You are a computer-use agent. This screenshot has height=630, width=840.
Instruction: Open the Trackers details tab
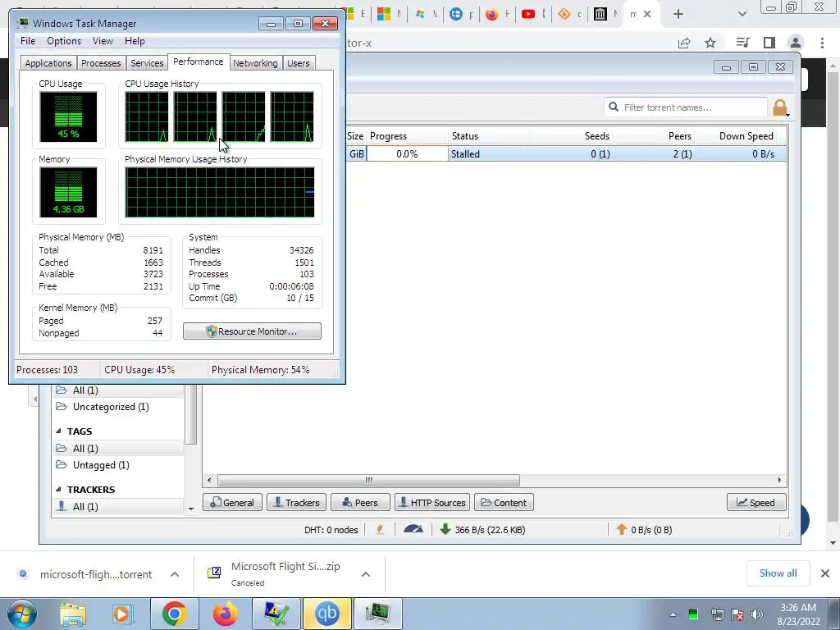click(296, 503)
